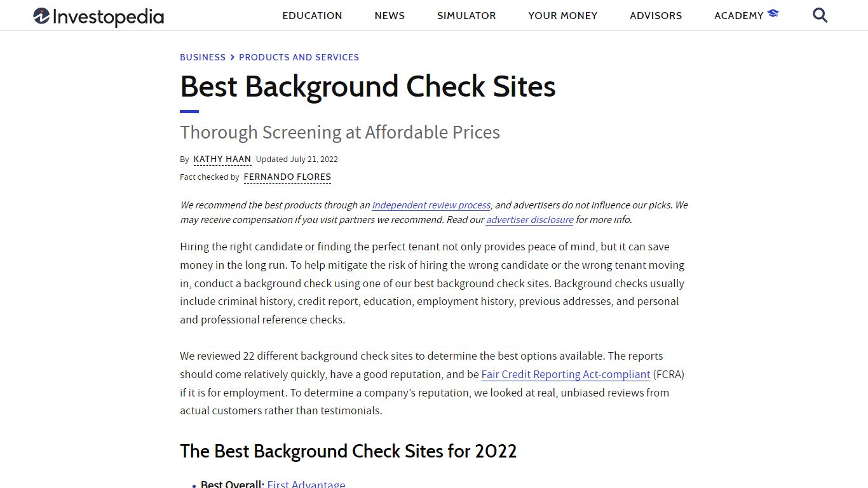Follow the PRODUCTS AND SERVICES breadcrumb
This screenshot has height=488, width=868.
point(299,57)
